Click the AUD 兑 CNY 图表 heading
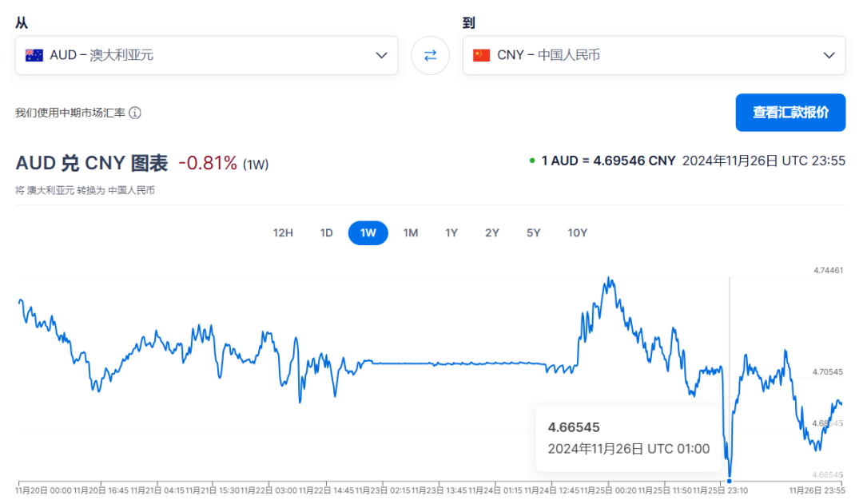The height and width of the screenshot is (504, 863). pyautogui.click(x=91, y=163)
